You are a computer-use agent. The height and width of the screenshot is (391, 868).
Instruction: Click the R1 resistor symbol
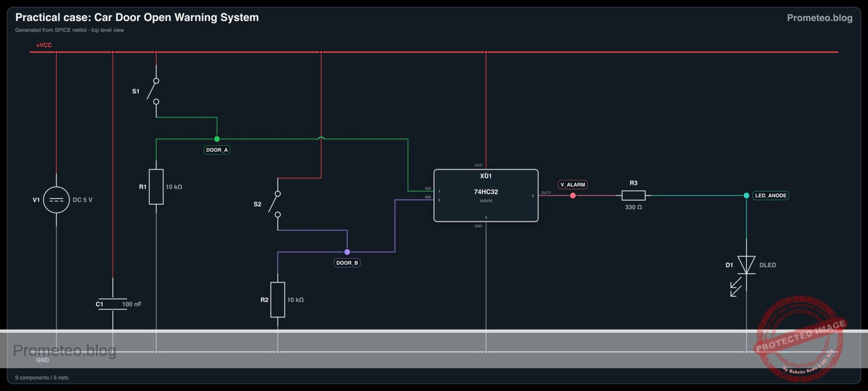tap(156, 187)
